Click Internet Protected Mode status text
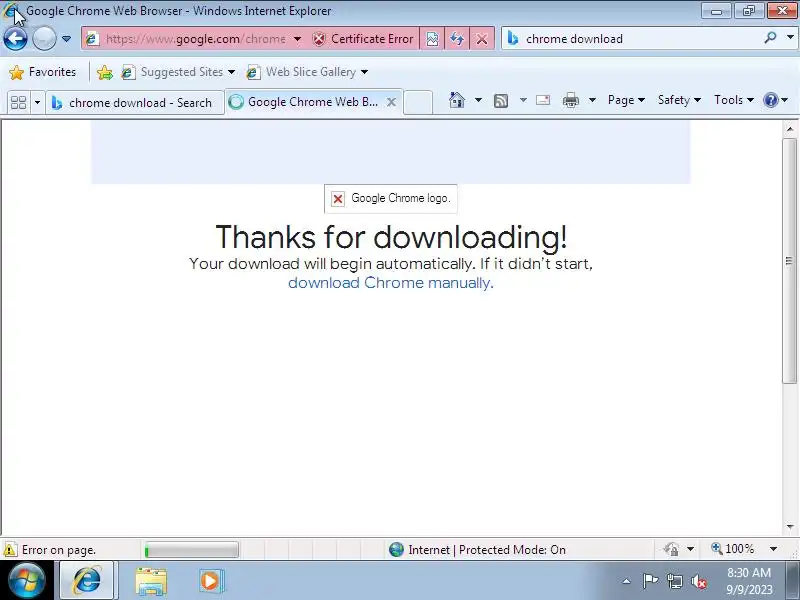Screen dimensions: 800x600 coord(487,550)
